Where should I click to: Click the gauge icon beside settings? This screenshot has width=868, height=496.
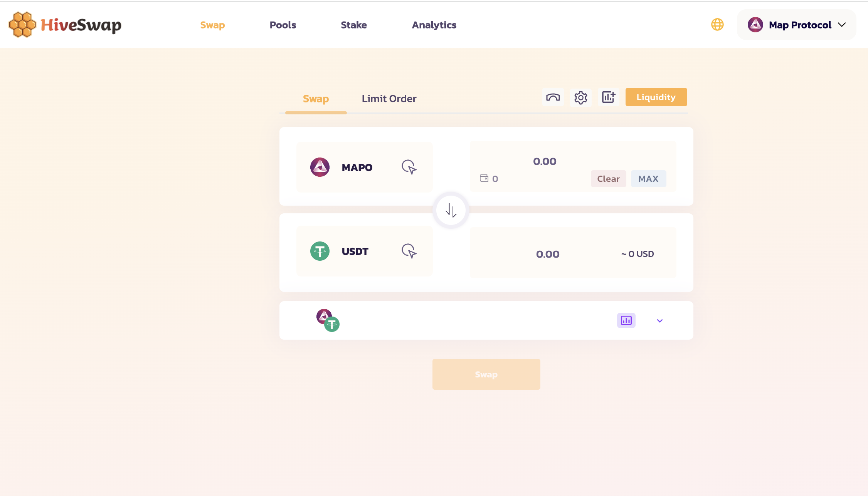click(553, 97)
